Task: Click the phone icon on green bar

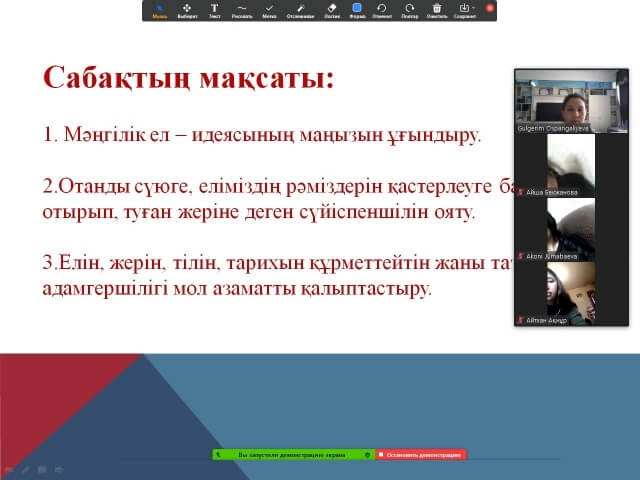Action: point(219,455)
